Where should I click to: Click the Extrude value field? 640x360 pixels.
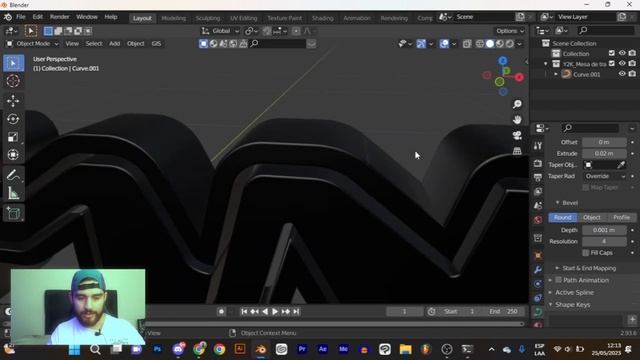604,153
